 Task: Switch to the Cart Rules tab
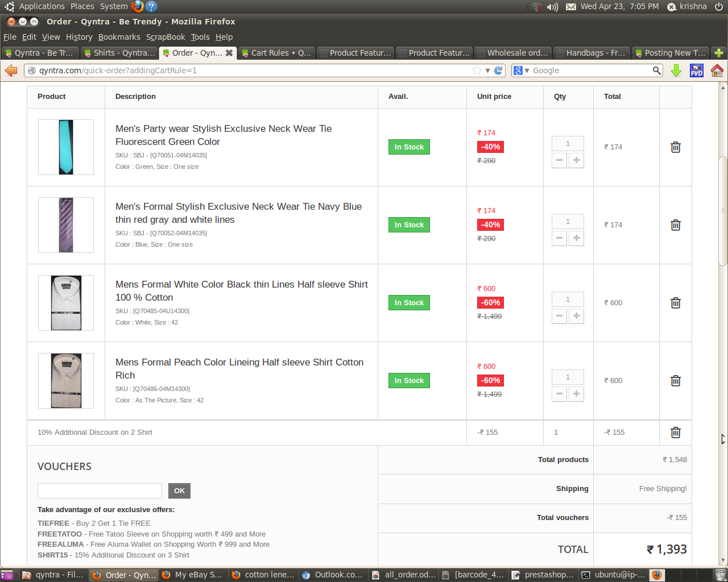276,53
